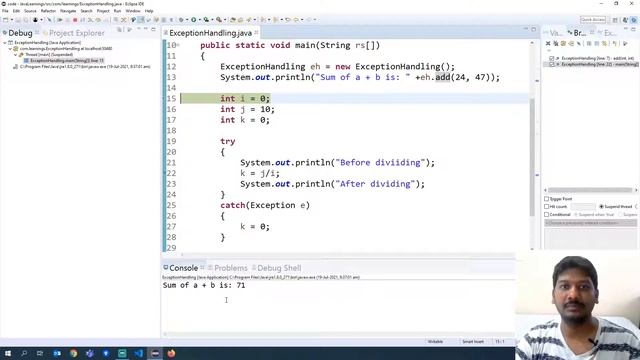Select the ExceptionHandling.main stack frame line 15

[x=64, y=60]
